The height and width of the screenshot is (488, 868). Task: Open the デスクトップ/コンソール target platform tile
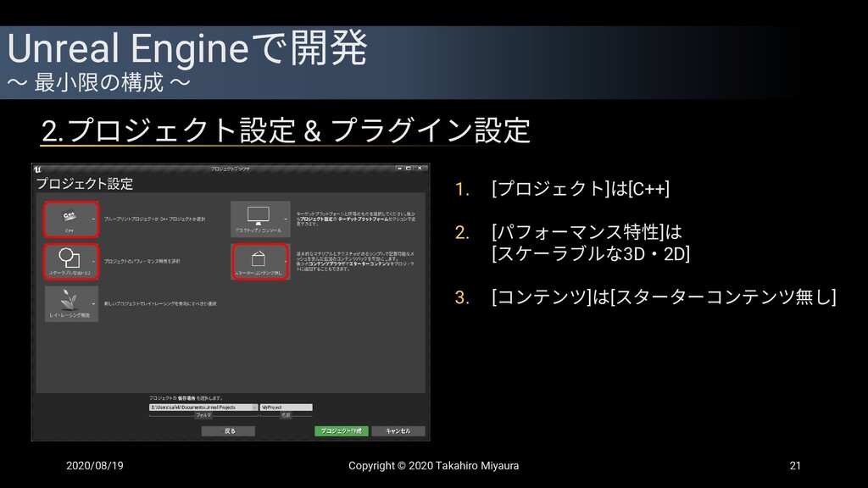[260, 219]
